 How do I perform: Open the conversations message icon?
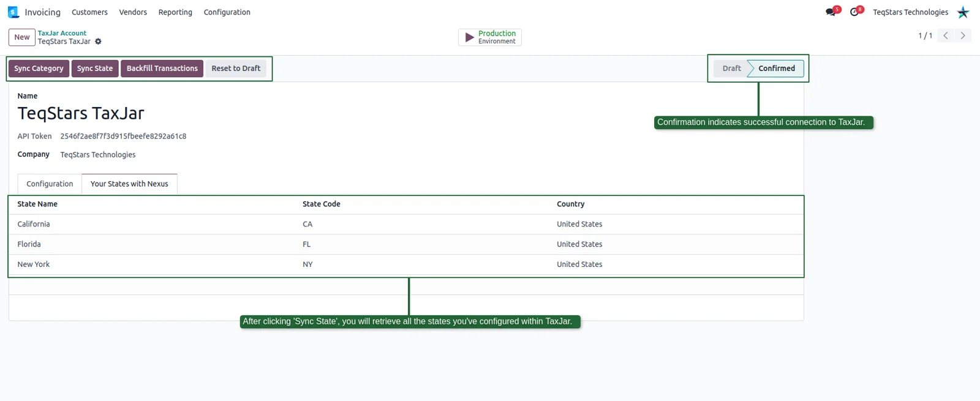[x=831, y=12]
